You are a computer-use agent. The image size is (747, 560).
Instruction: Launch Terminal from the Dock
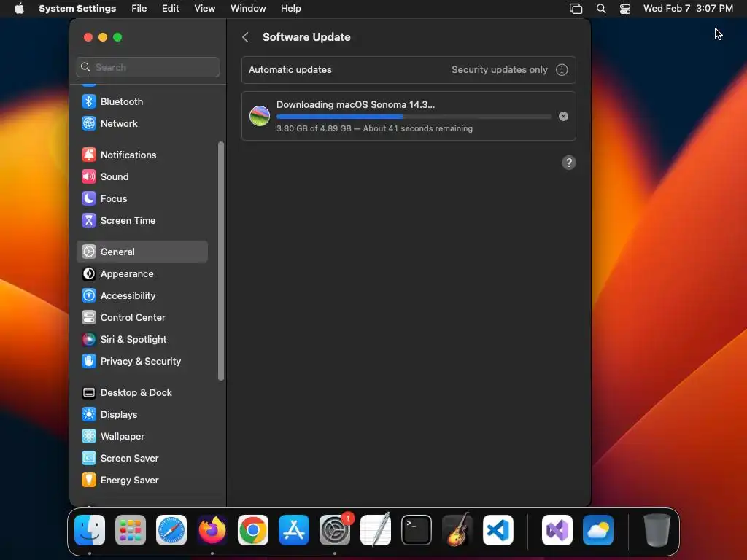point(417,530)
